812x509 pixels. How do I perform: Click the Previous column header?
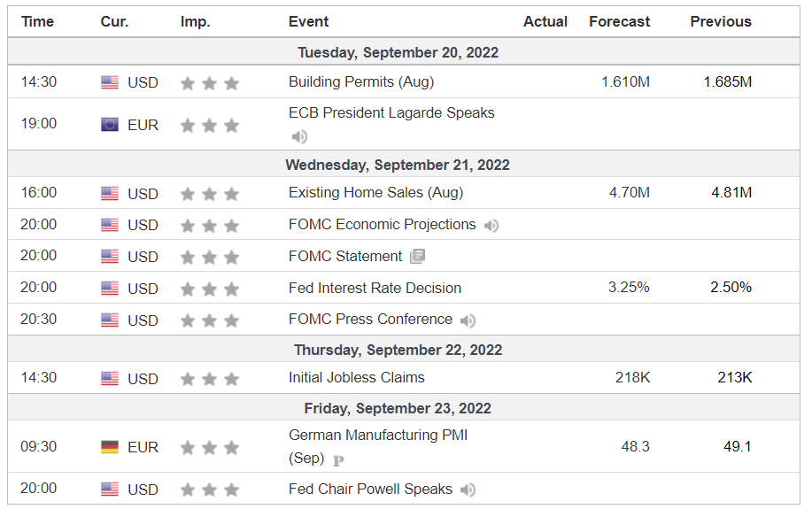[721, 22]
